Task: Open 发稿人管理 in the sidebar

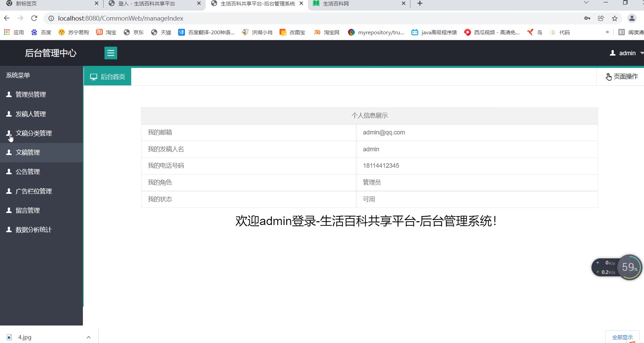Action: coord(41,114)
